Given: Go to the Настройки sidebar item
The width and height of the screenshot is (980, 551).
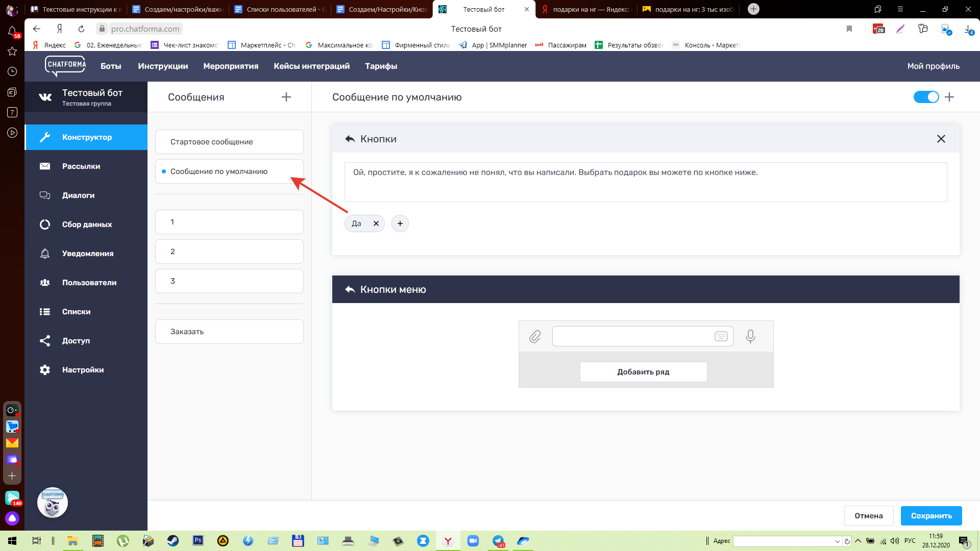Looking at the screenshot, I should pyautogui.click(x=83, y=370).
